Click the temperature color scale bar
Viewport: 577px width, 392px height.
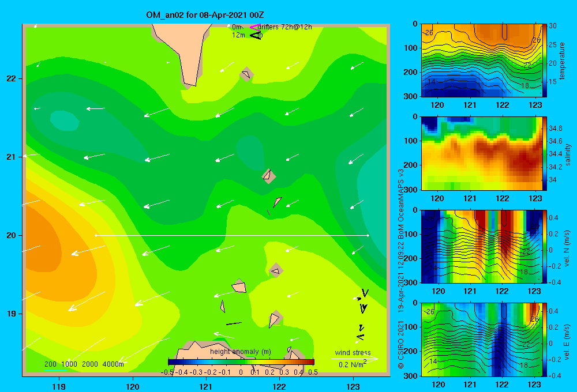click(x=545, y=61)
